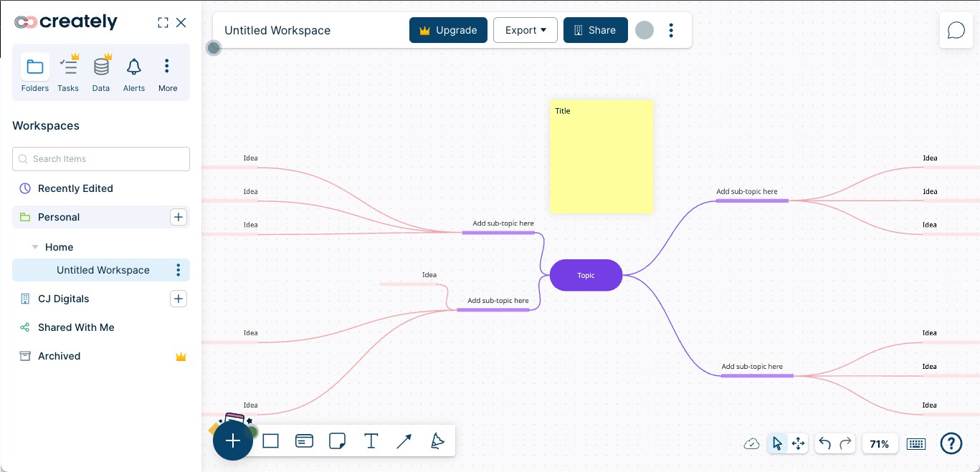The width and height of the screenshot is (980, 472).
Task: Click the user avatar circle
Action: (644, 30)
